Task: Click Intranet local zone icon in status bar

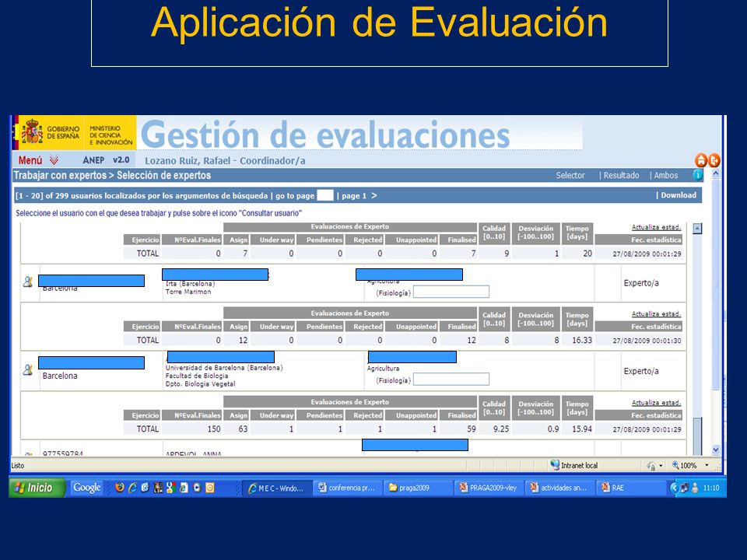Action: tap(555, 465)
